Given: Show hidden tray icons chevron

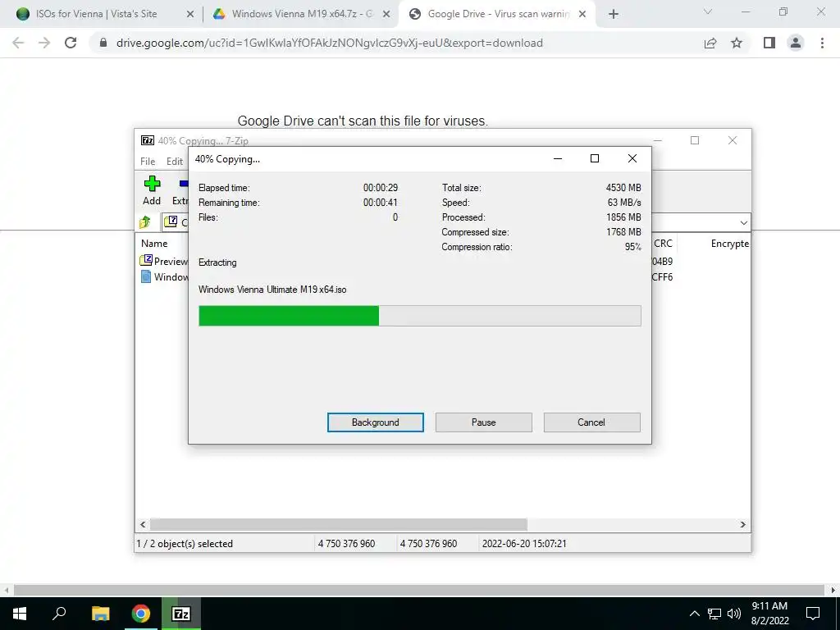Looking at the screenshot, I should [694, 614].
